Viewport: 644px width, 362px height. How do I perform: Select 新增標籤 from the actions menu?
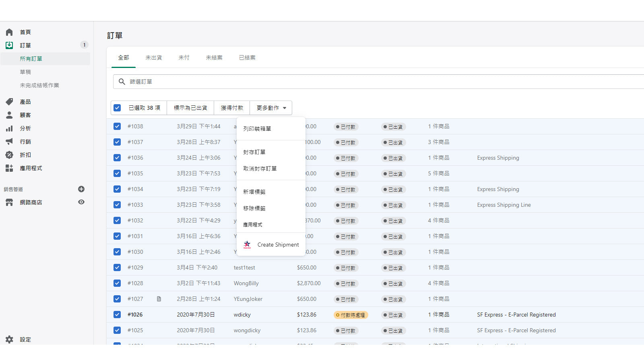pos(271,192)
